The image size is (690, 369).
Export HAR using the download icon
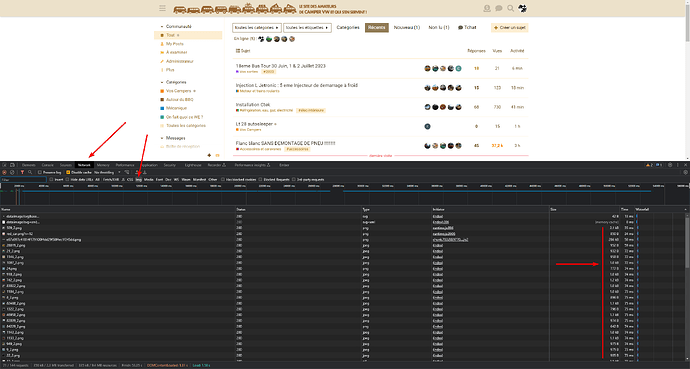(x=144, y=172)
